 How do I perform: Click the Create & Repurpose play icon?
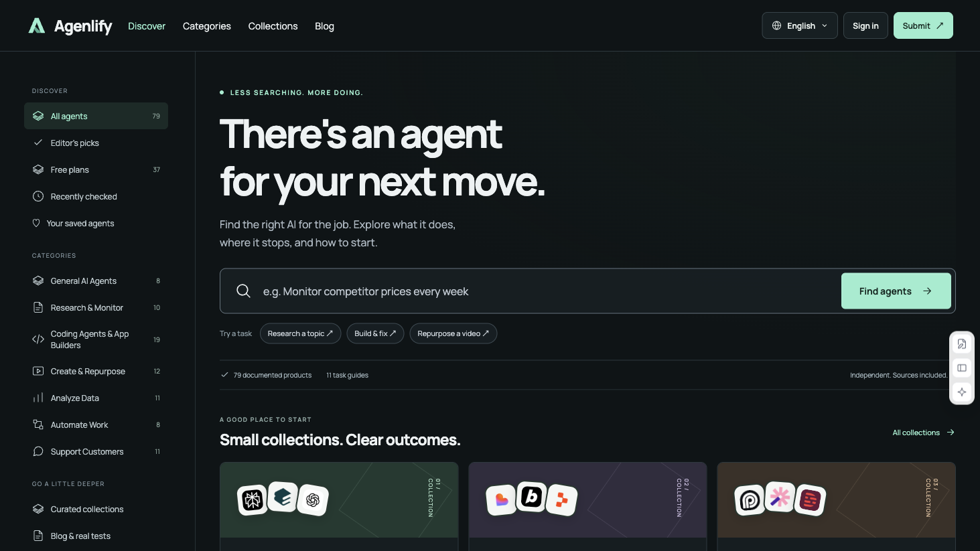tap(38, 371)
